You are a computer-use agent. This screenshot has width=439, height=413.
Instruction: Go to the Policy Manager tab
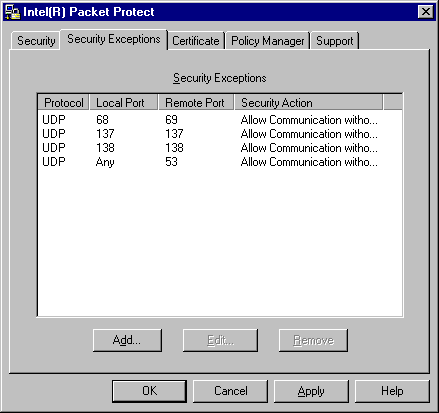point(268,41)
